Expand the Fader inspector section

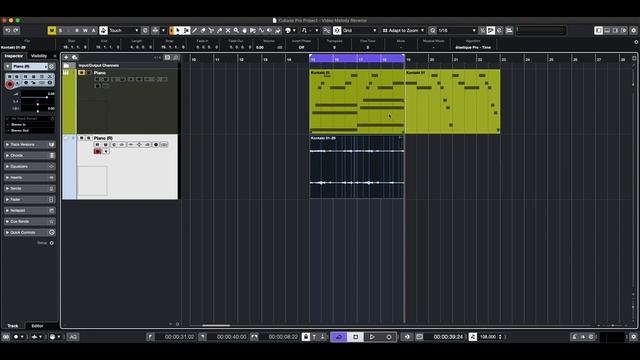click(29, 200)
